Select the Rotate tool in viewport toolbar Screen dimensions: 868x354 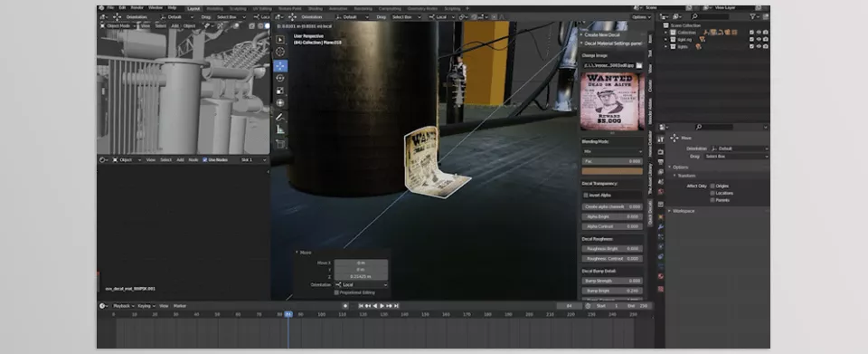(280, 78)
